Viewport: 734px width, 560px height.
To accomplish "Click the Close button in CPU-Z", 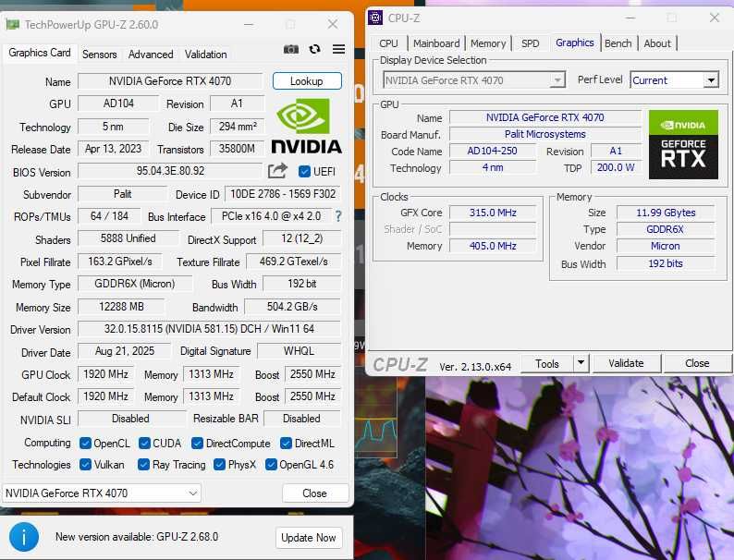I will coord(697,363).
